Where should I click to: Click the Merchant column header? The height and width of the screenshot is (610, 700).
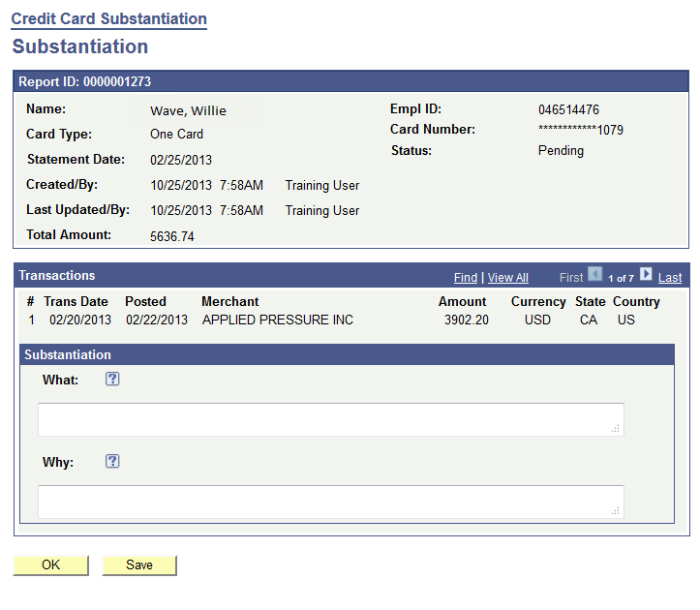(230, 302)
